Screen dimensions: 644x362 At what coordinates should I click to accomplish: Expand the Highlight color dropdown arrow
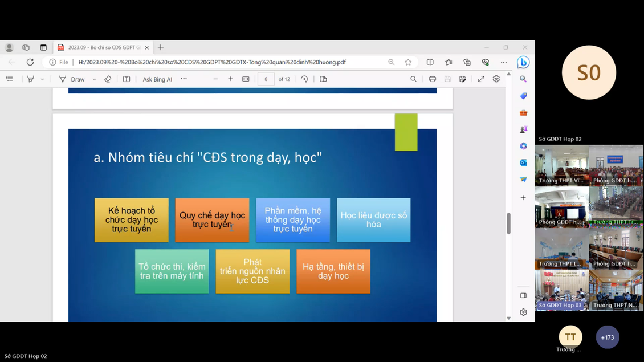pos(42,80)
